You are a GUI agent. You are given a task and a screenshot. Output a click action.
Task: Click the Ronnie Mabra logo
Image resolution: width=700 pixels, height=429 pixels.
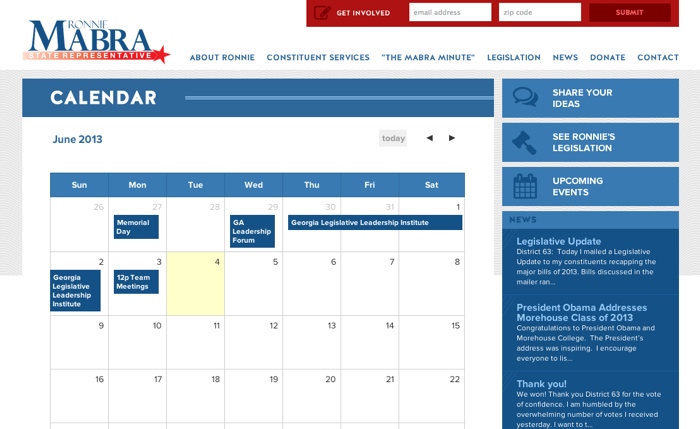[x=97, y=41]
